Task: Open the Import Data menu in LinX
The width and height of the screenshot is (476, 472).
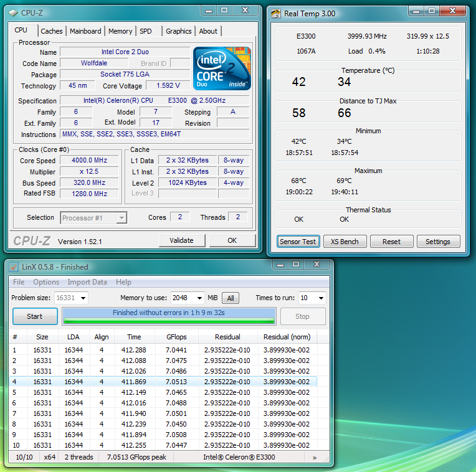Action: (87, 282)
